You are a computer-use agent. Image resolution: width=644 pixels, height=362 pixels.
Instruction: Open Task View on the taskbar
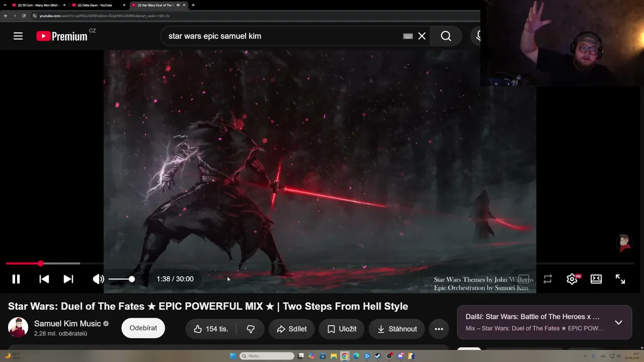[x=301, y=356]
